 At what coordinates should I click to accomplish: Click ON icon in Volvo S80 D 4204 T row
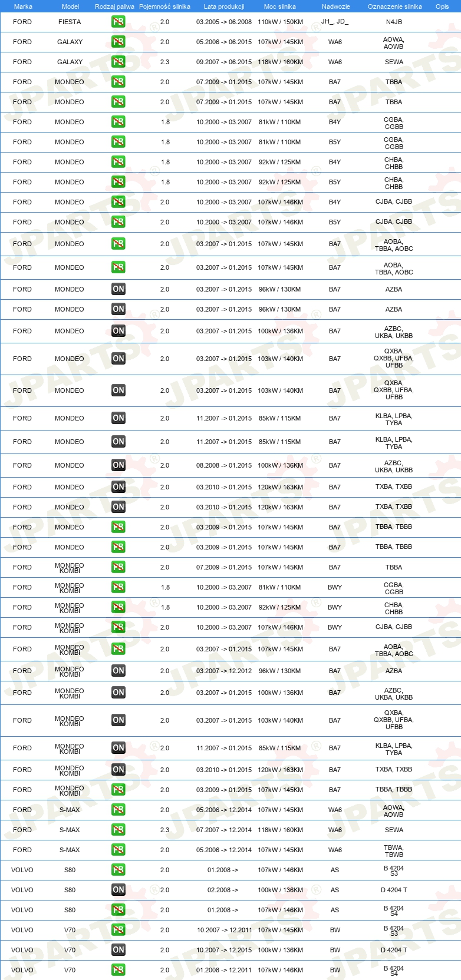[x=118, y=890]
